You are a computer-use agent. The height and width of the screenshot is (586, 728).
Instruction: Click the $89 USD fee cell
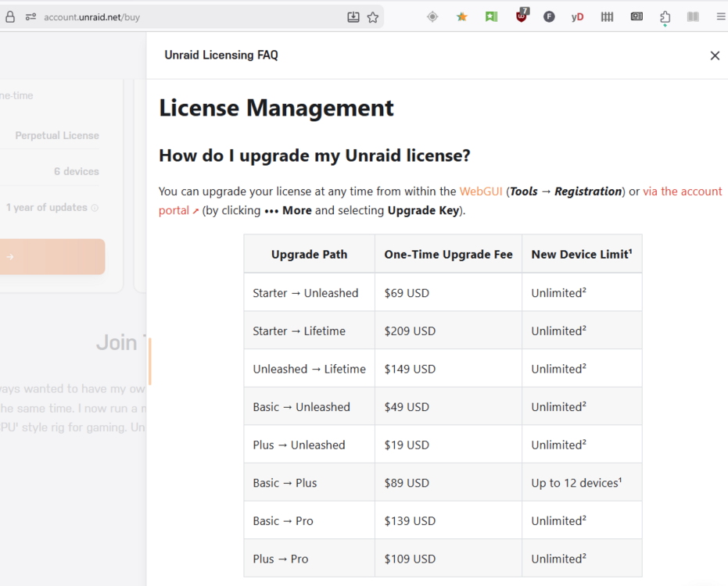[448, 483]
